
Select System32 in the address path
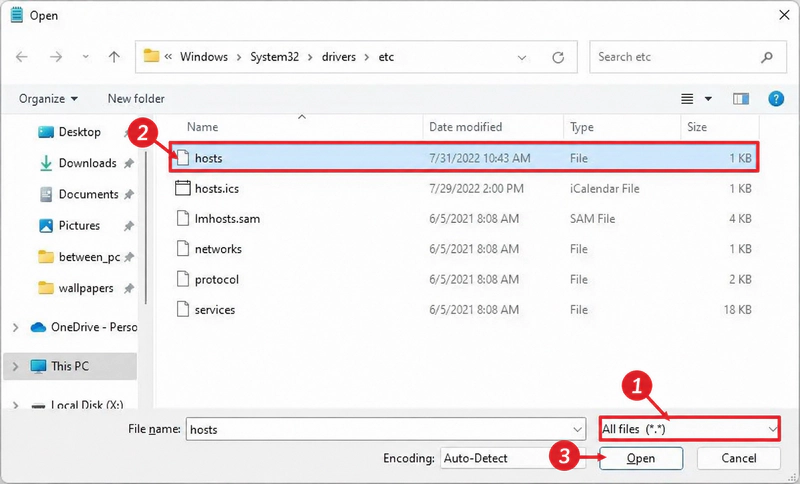tap(274, 57)
